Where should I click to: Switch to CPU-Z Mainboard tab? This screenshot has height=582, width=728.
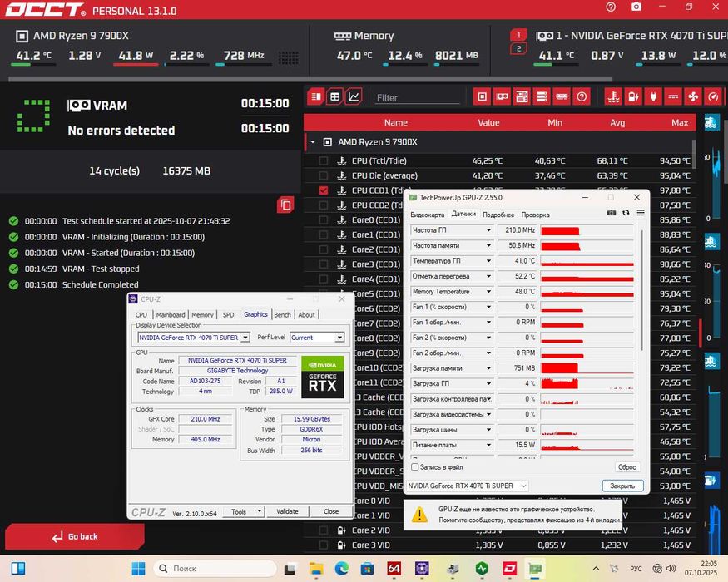coord(171,314)
